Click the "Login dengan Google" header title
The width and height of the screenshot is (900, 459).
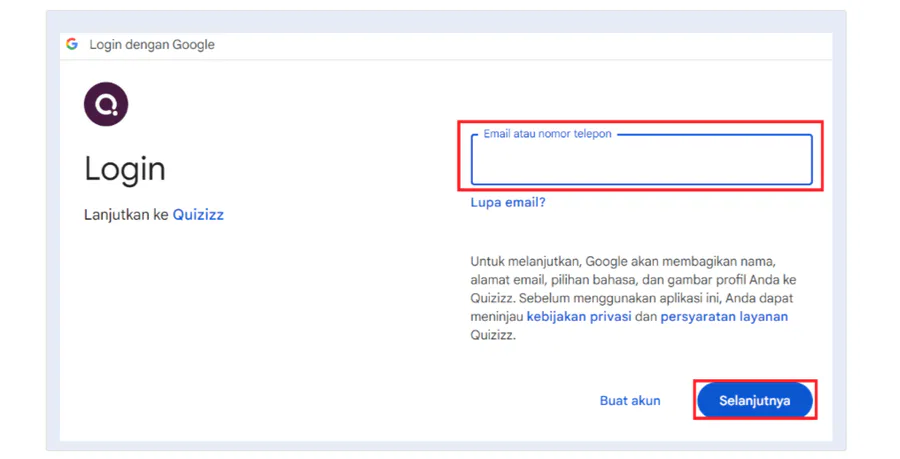pos(152,44)
